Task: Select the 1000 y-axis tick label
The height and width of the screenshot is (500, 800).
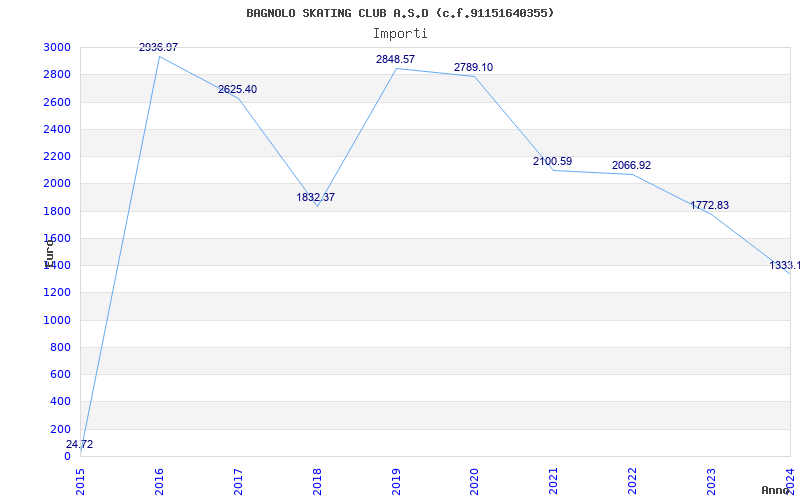Action: pyautogui.click(x=57, y=320)
